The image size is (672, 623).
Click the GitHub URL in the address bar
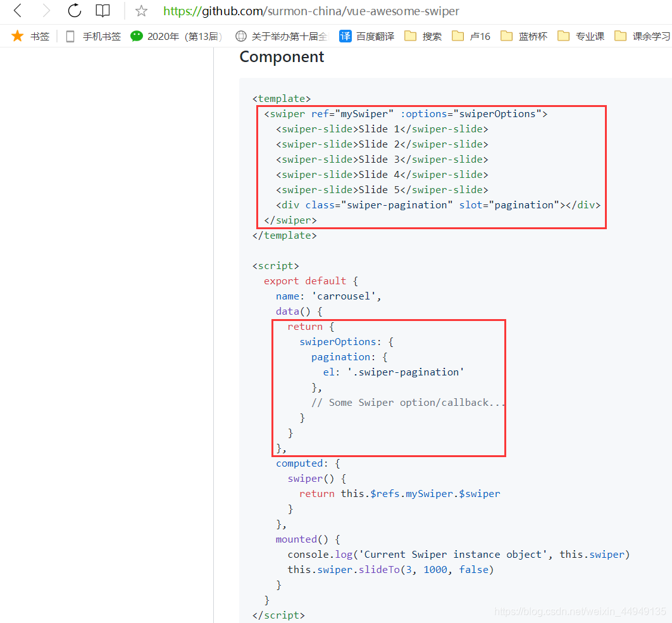311,11
